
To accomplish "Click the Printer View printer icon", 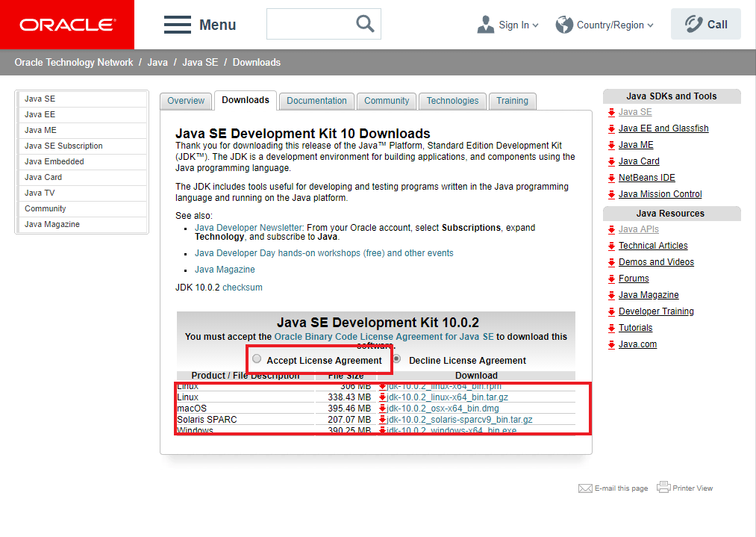I will coord(664,487).
